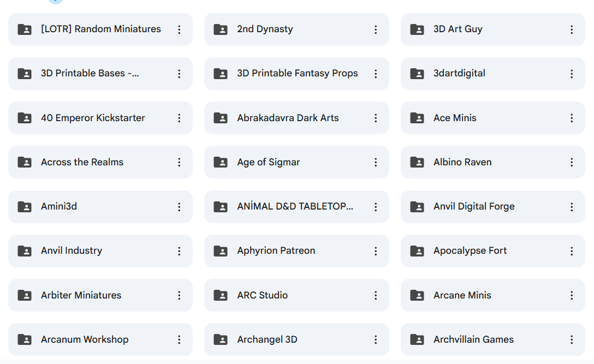The width and height of the screenshot is (594, 364).
Task: Select Anvil Industry folder name
Action: [71, 250]
